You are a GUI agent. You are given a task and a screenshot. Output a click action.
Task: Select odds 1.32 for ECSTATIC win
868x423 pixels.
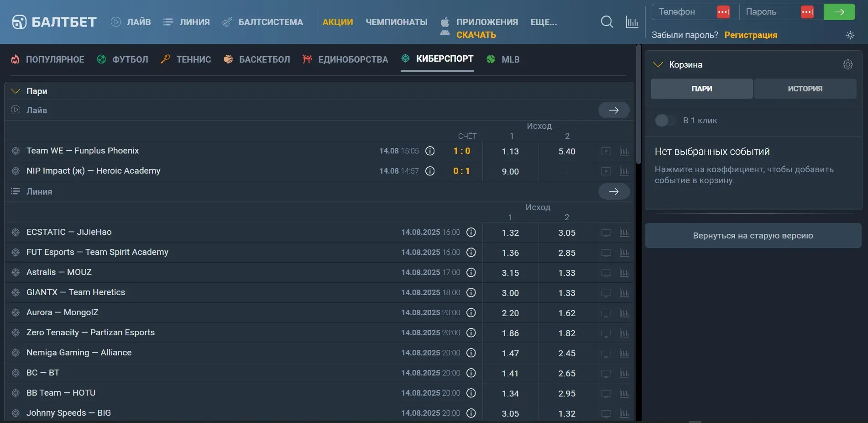(x=510, y=233)
